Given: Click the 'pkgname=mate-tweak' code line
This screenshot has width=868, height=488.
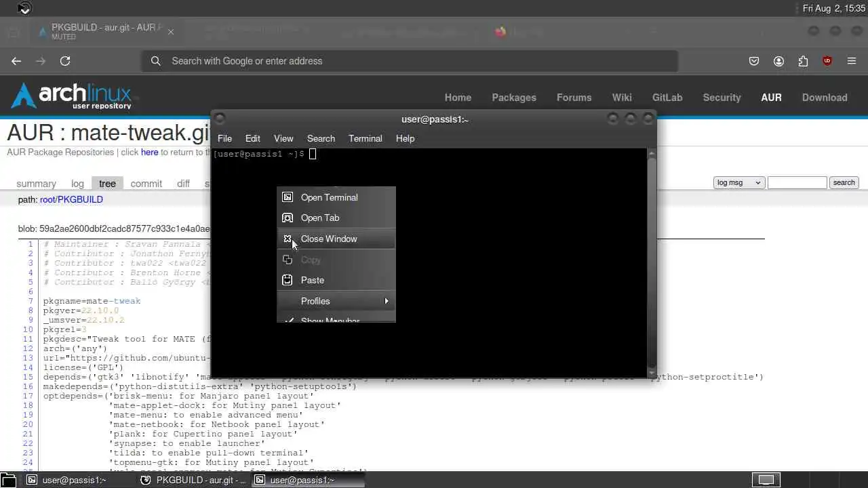Looking at the screenshot, I should point(92,301).
